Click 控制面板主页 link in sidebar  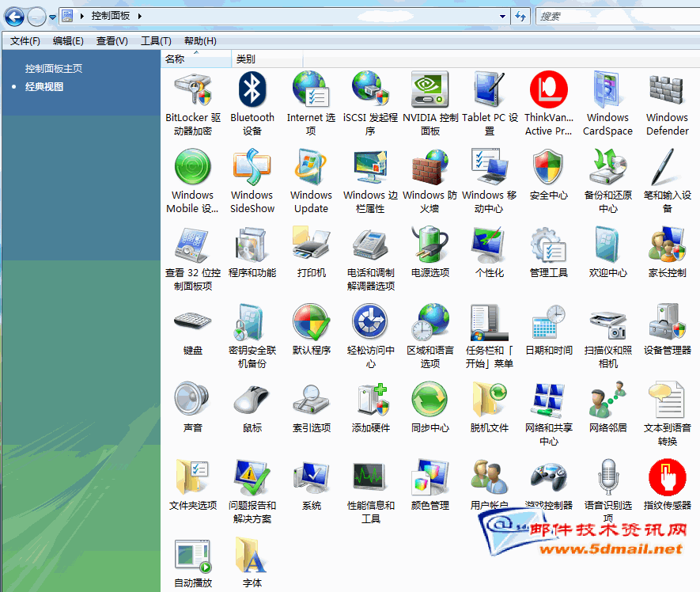click(x=54, y=69)
